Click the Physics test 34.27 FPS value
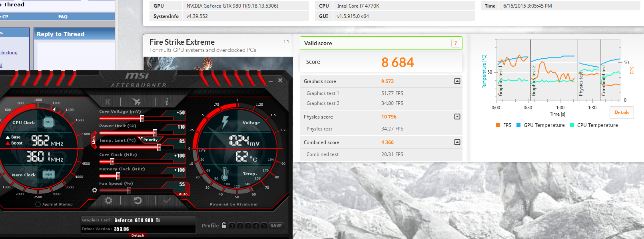This screenshot has width=644, height=239. click(x=392, y=128)
